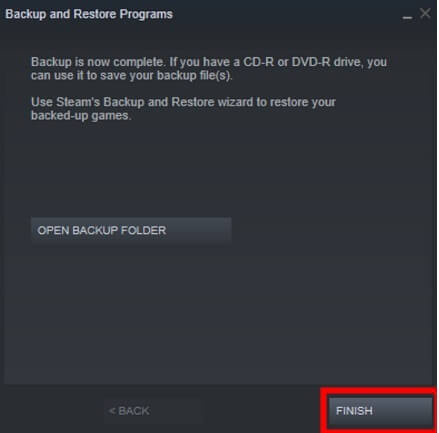The image size is (439, 433).
Task: Click the red-highlighted FINISH button
Action: point(380,411)
